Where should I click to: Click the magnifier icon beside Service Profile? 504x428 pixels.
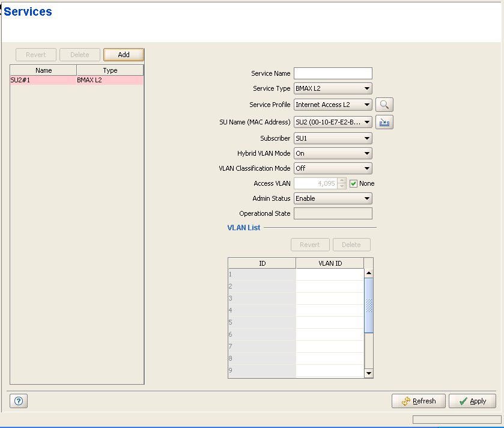[x=384, y=105]
